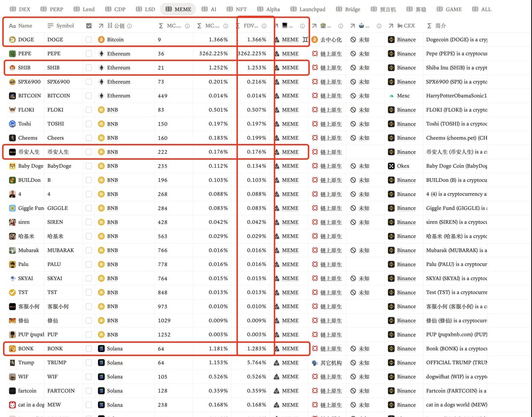Viewport: 532px width, 417px height.
Task: Tick the checkbox in the DOGE row
Action: point(89,39)
